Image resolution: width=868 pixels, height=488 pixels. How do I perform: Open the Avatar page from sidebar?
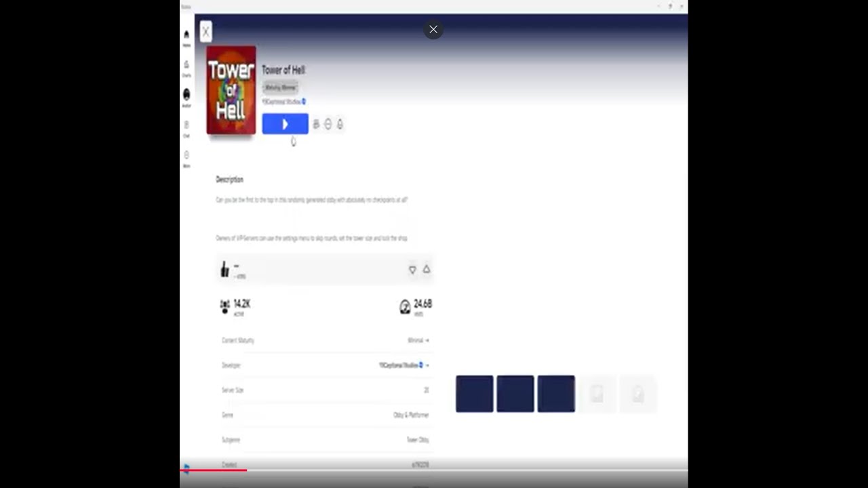(186, 98)
